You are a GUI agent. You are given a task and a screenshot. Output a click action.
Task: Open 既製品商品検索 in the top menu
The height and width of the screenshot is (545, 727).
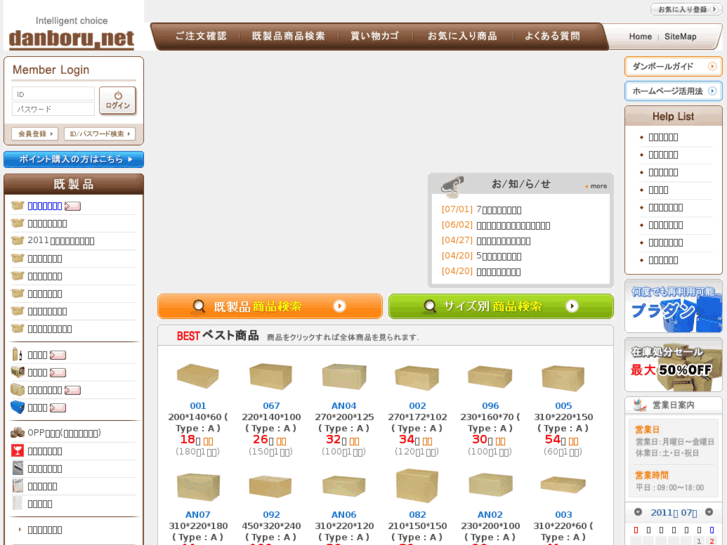(288, 36)
